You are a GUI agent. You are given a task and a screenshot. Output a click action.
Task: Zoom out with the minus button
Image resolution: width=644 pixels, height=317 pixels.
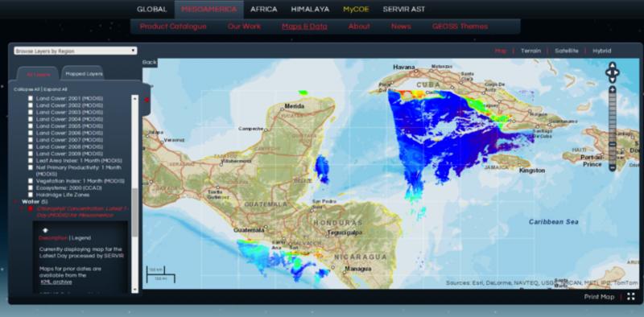(x=613, y=167)
